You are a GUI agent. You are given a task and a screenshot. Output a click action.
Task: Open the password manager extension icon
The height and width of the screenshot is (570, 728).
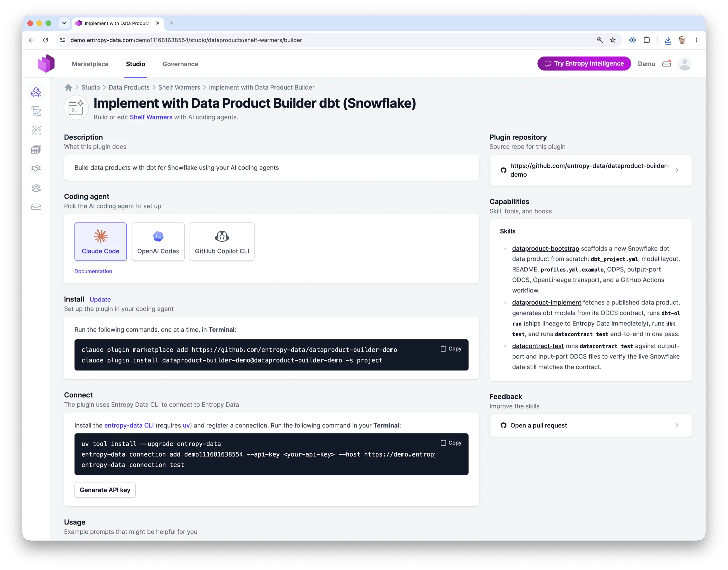(632, 40)
